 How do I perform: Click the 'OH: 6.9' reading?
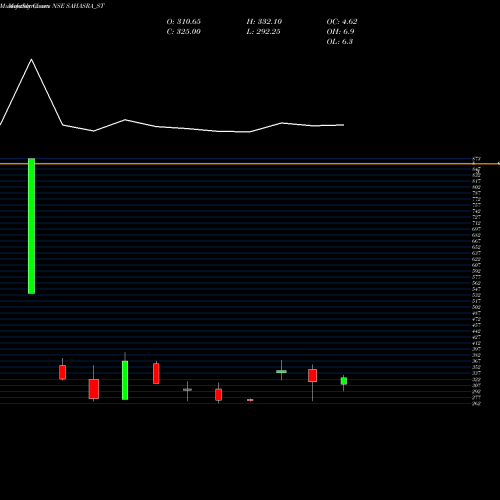(340, 32)
